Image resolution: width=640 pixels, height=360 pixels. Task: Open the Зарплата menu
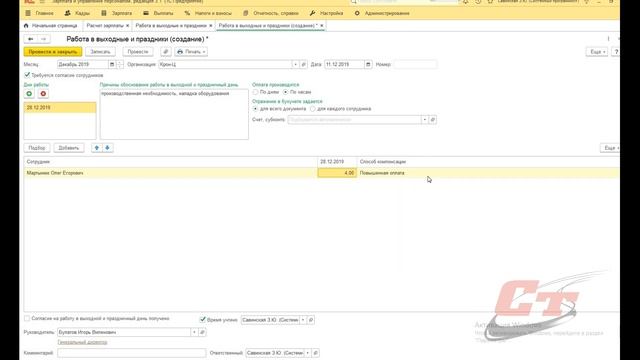click(117, 13)
